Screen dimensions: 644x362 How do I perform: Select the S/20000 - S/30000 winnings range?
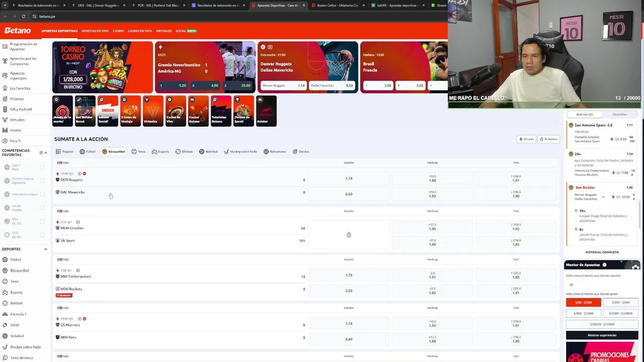click(602, 324)
